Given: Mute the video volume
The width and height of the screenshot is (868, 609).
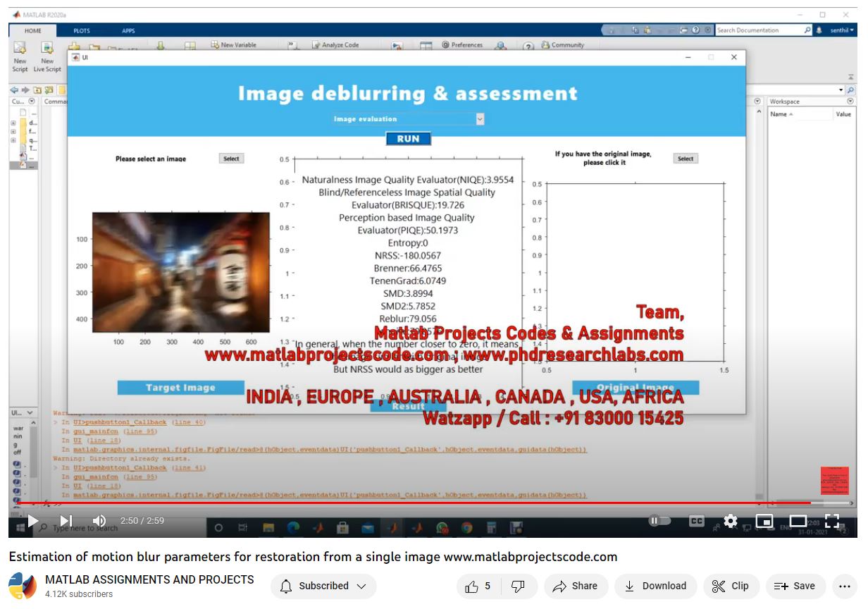Looking at the screenshot, I should [x=99, y=521].
